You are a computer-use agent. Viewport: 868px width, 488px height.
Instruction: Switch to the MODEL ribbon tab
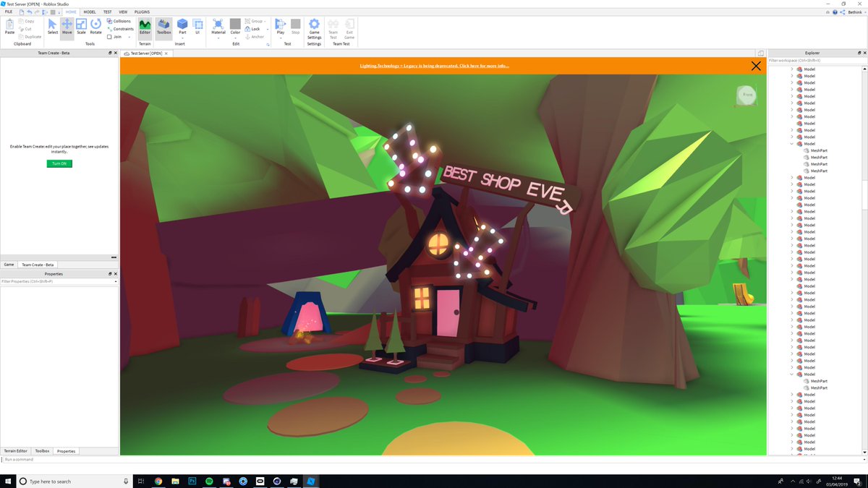(90, 12)
